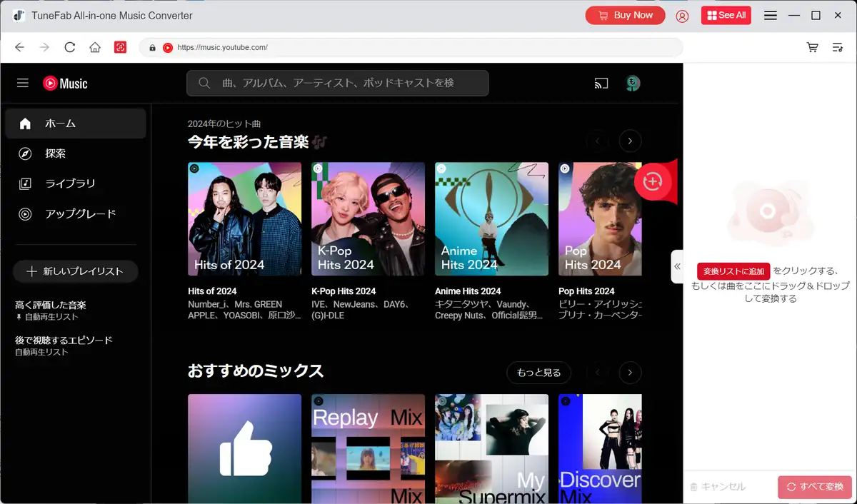Go forward to the next page

click(x=44, y=47)
